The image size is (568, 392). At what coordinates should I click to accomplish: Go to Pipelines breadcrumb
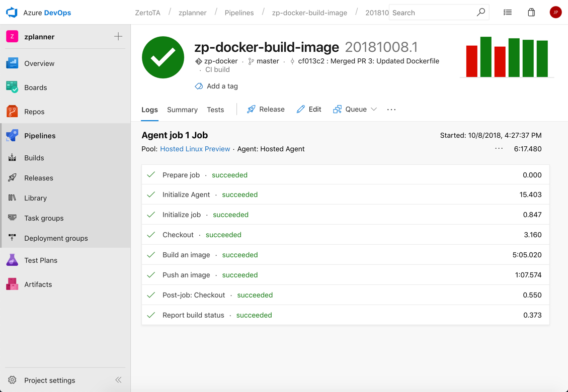coord(239,13)
